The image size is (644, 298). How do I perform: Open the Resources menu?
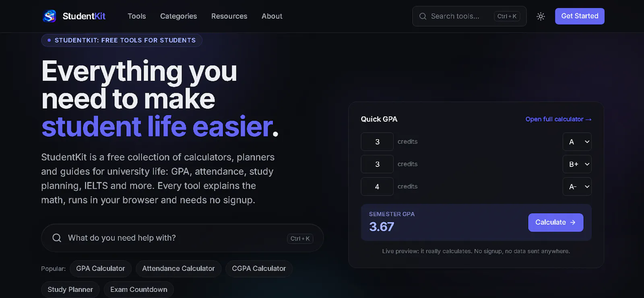pos(229,16)
